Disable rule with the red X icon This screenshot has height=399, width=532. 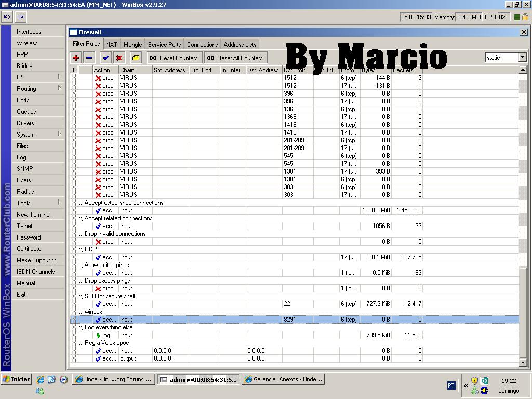point(119,58)
